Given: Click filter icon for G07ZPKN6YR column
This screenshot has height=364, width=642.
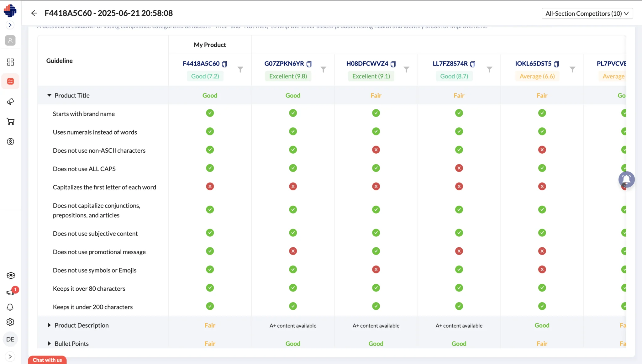Looking at the screenshot, I should (323, 69).
